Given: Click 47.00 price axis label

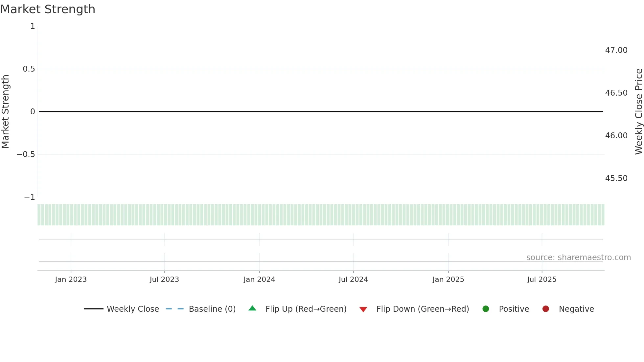Looking at the screenshot, I should [616, 50].
